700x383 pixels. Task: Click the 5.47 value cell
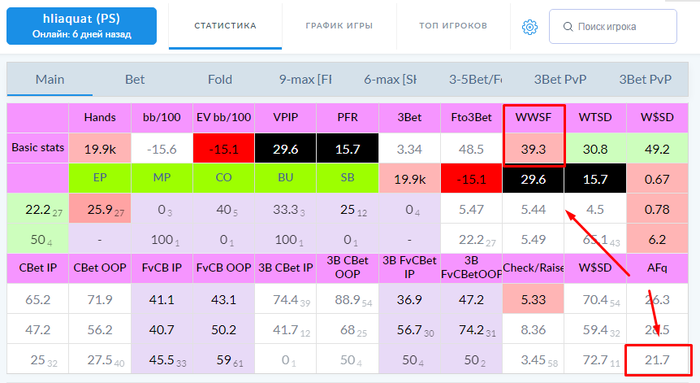(471, 209)
